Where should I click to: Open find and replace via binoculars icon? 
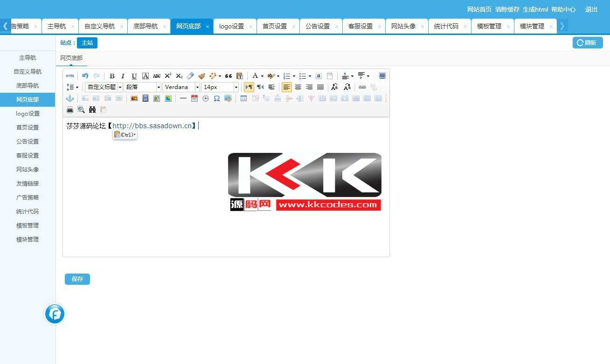(92, 110)
